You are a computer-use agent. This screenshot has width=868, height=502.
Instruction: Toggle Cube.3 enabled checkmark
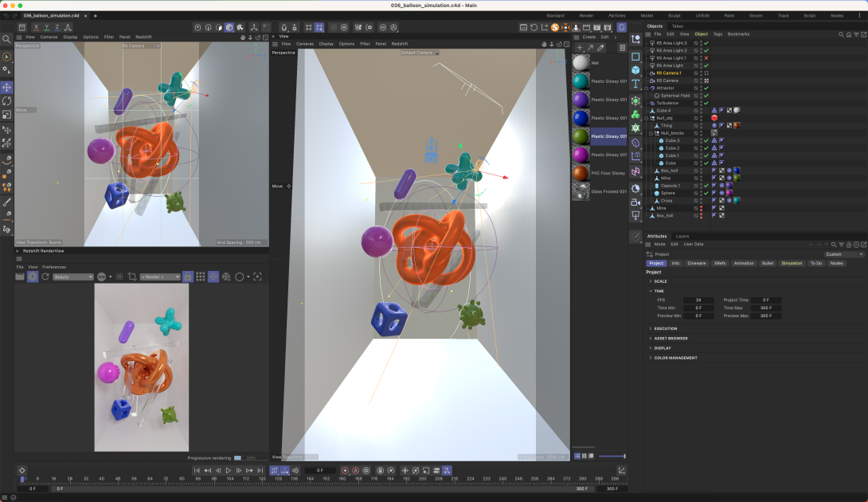pos(706,141)
